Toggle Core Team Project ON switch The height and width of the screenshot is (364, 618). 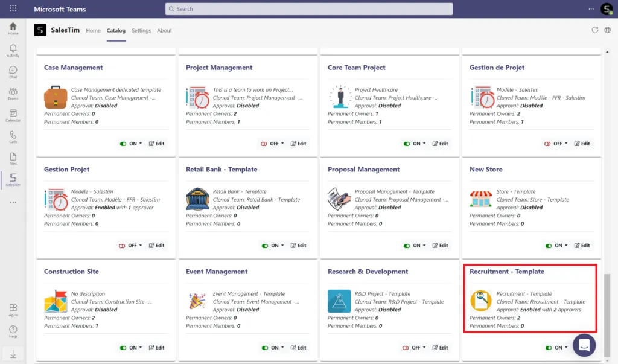407,144
